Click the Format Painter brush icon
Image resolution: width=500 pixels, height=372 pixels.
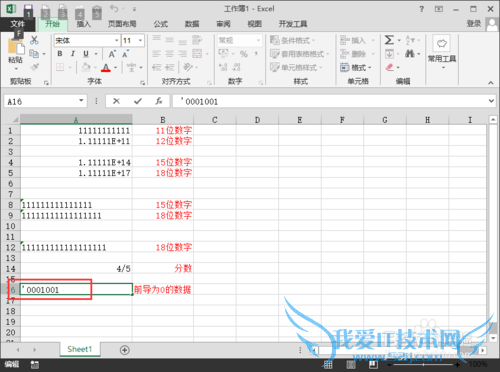(34, 67)
